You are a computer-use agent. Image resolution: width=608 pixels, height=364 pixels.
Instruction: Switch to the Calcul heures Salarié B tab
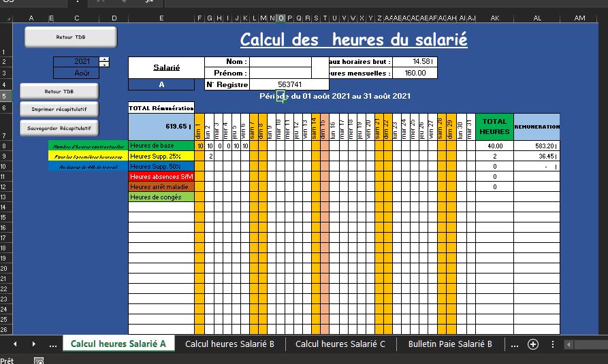pyautogui.click(x=229, y=344)
